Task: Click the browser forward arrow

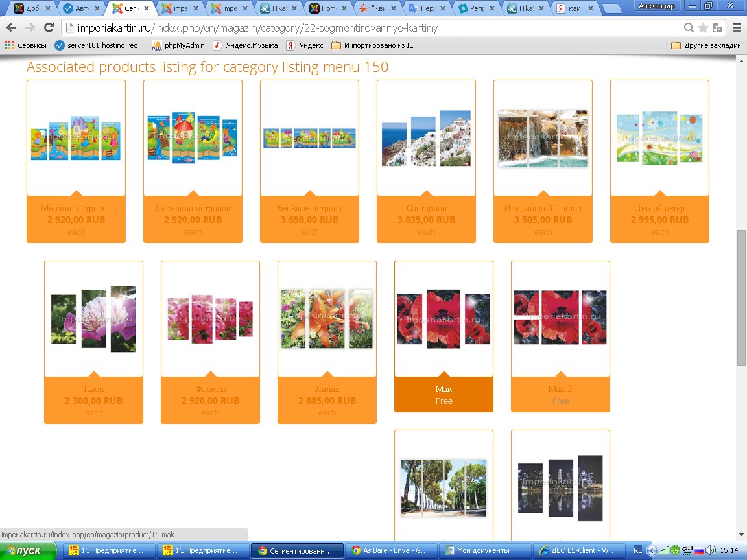Action: (30, 28)
